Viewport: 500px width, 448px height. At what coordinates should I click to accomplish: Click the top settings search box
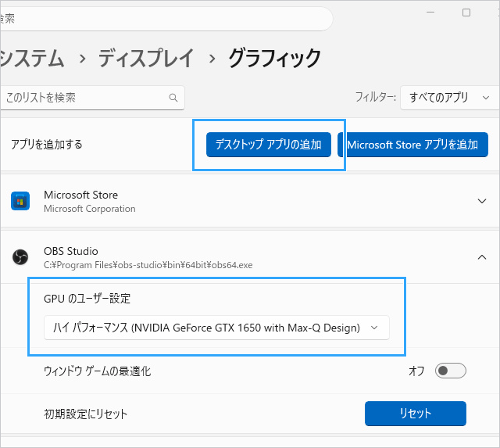(x=166, y=19)
